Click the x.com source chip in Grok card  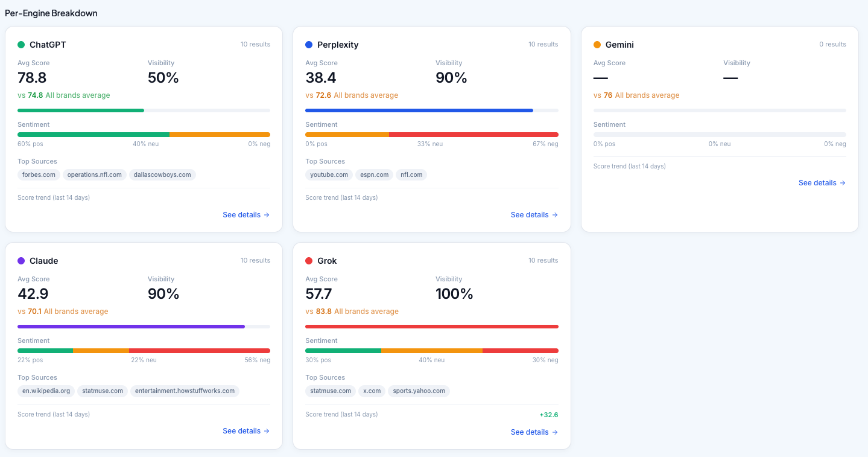pyautogui.click(x=372, y=391)
